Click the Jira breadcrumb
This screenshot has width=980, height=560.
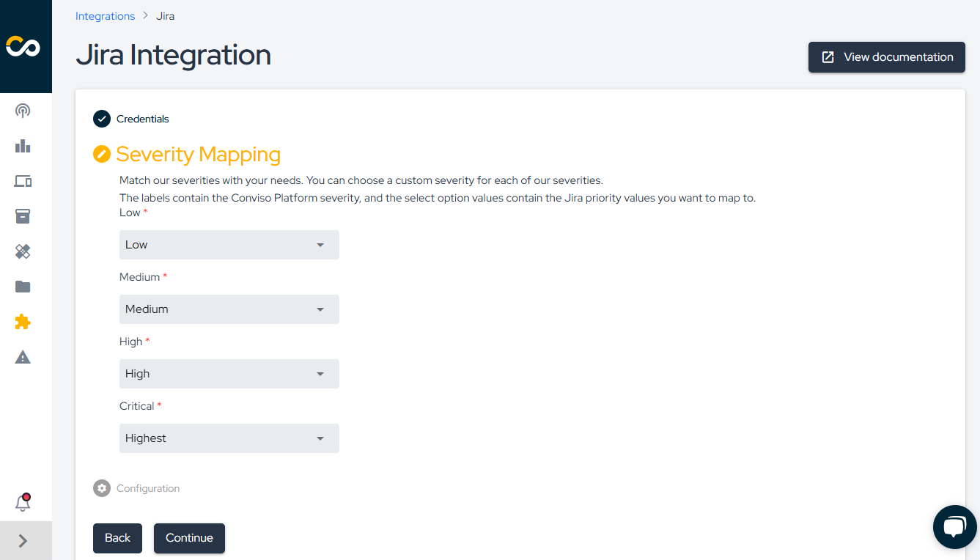click(165, 16)
